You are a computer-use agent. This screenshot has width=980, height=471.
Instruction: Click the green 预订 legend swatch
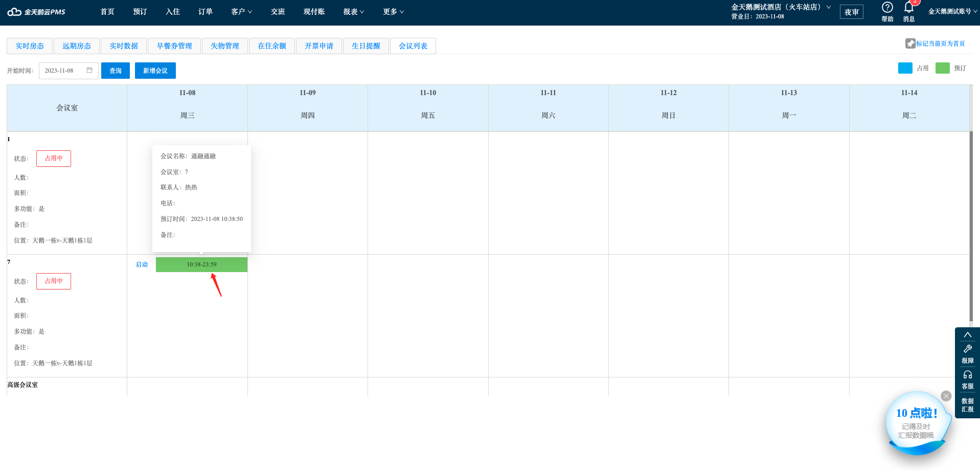(943, 68)
